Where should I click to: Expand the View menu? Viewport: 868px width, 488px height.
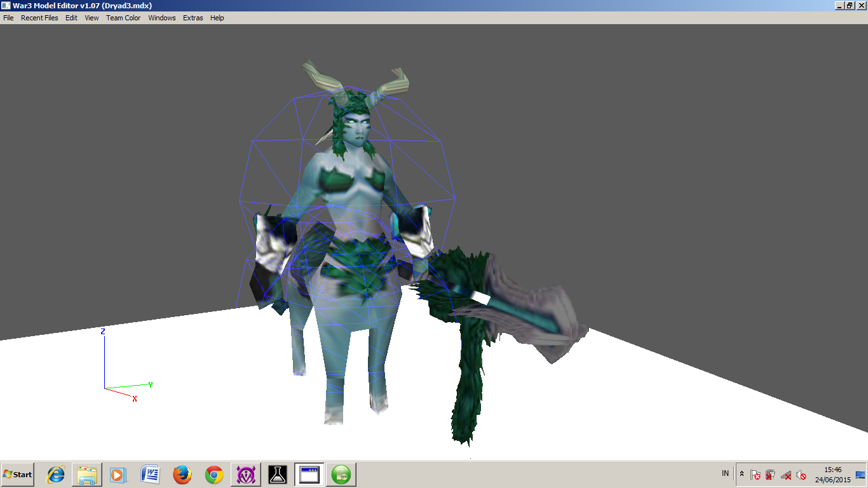92,18
